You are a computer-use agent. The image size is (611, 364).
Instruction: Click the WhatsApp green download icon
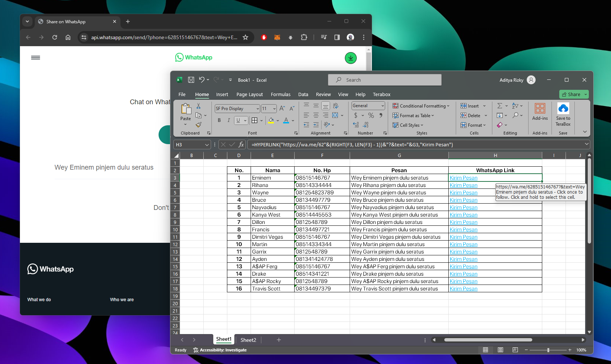coord(350,58)
